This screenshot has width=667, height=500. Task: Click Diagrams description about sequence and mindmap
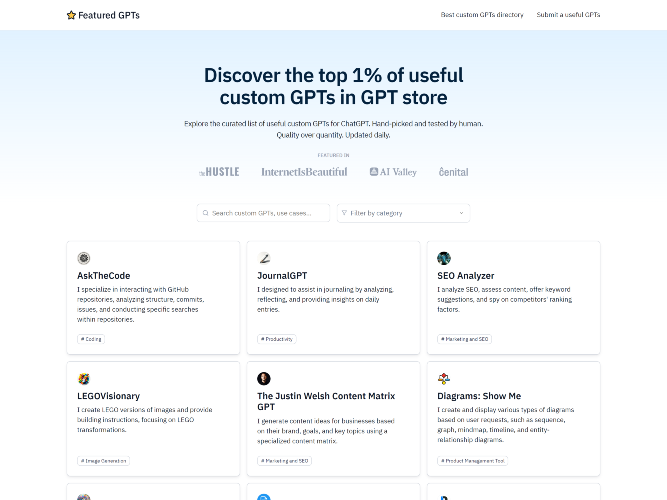[506, 425]
